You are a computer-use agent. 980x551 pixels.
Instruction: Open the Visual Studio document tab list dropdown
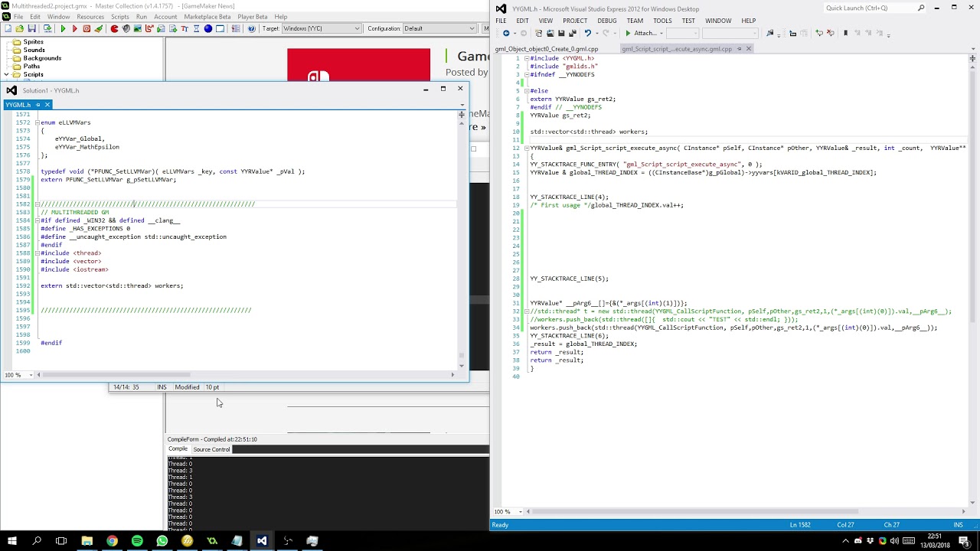(973, 49)
